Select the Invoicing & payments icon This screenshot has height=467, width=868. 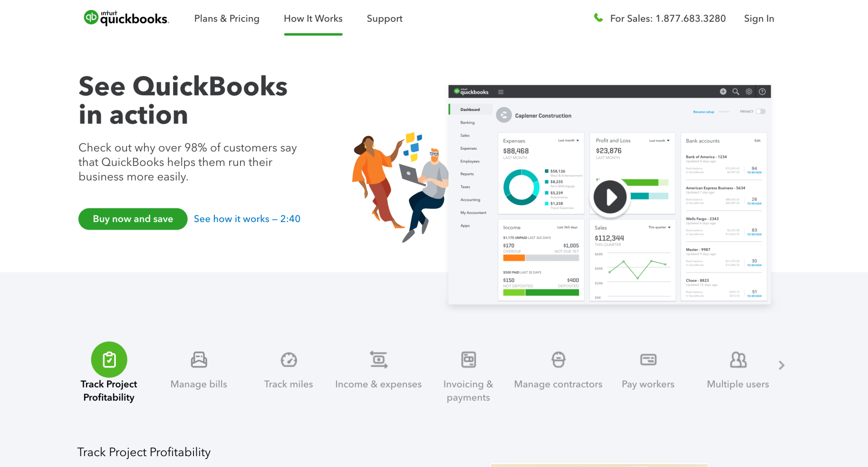click(x=468, y=359)
